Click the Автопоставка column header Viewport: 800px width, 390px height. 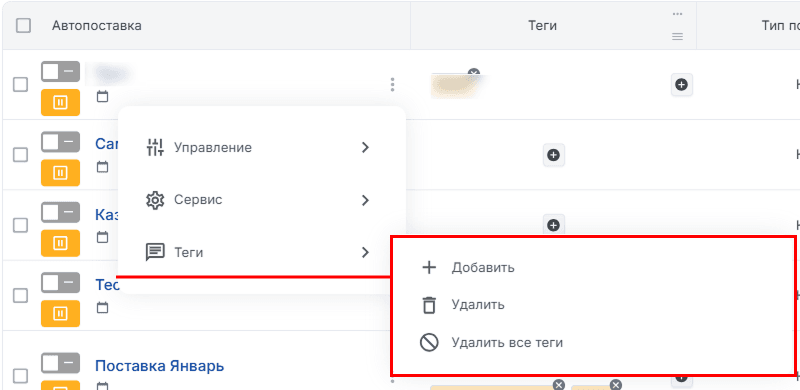click(x=97, y=26)
